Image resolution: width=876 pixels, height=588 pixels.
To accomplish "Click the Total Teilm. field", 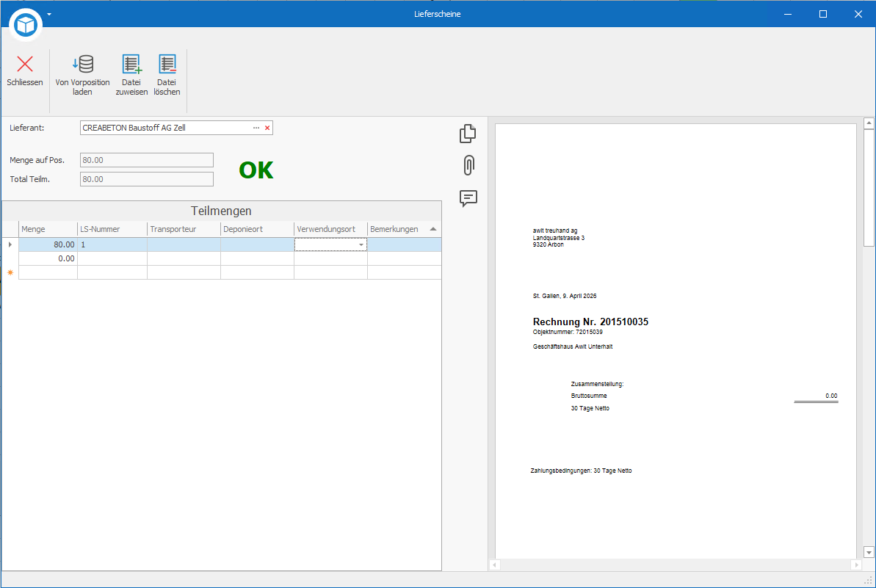I will (x=146, y=179).
